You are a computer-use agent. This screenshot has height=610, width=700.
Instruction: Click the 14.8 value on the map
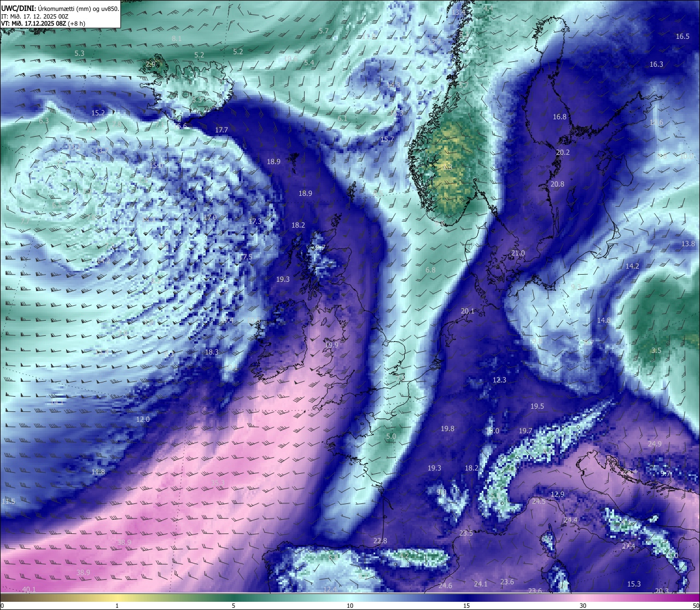click(604, 320)
